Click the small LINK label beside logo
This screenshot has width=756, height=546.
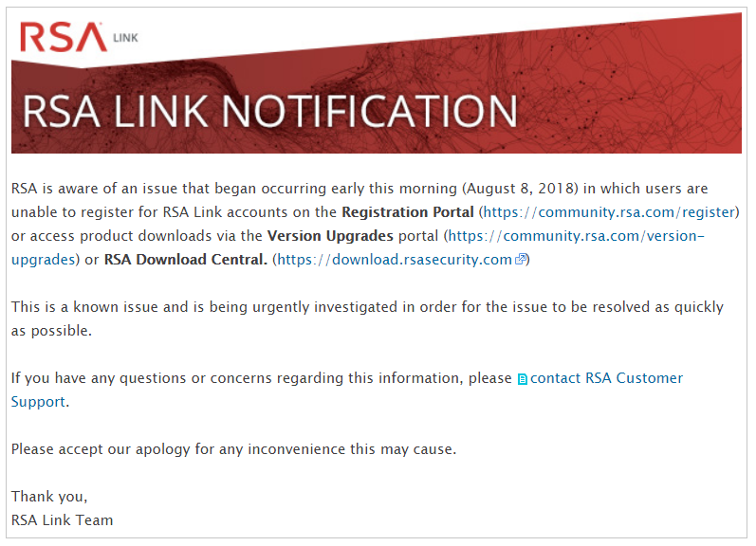pos(125,39)
